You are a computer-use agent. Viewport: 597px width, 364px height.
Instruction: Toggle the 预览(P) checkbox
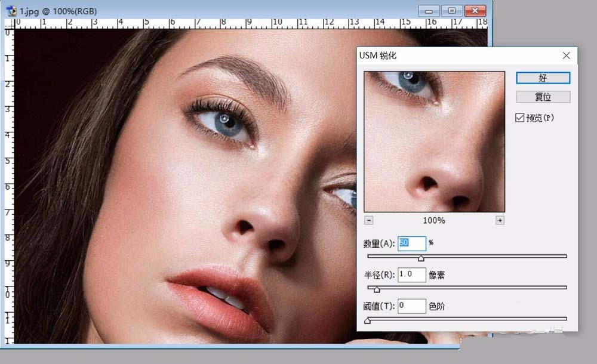pos(519,118)
